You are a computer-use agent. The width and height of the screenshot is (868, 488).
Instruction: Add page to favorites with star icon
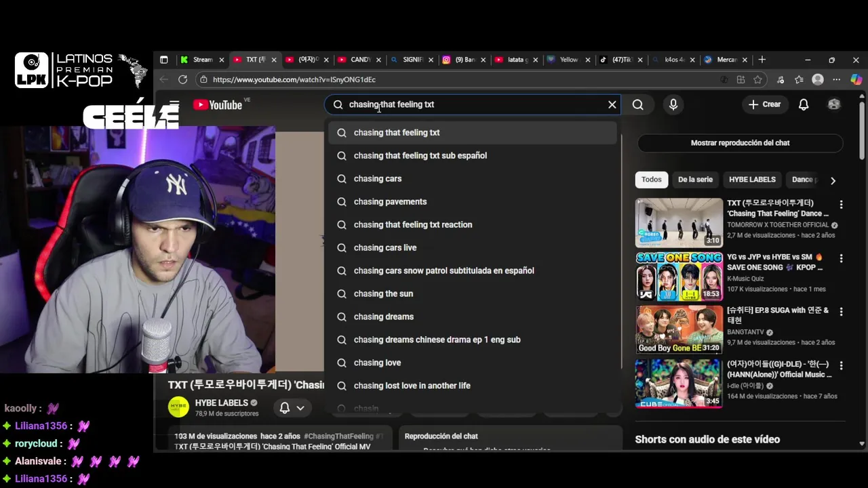757,79
